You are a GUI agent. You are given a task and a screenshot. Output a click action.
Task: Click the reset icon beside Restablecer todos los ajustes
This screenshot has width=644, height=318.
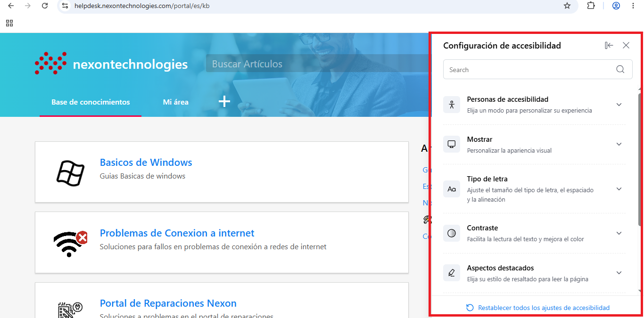pos(470,308)
